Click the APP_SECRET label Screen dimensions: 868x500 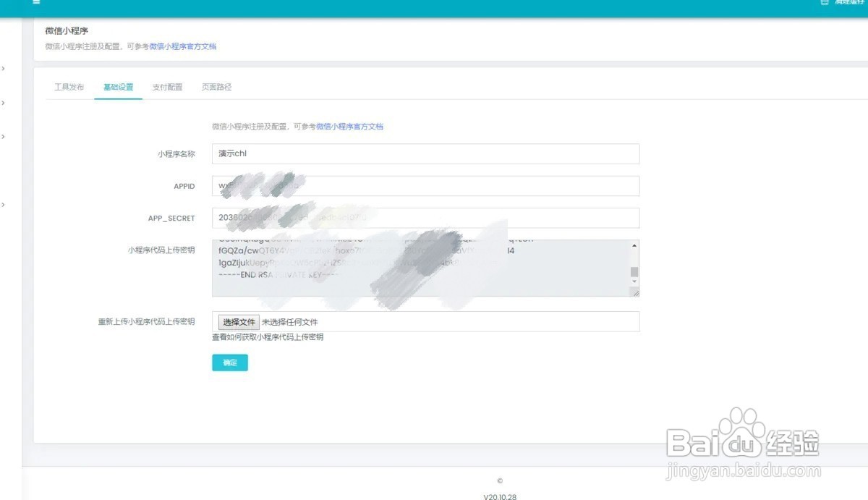[171, 218]
